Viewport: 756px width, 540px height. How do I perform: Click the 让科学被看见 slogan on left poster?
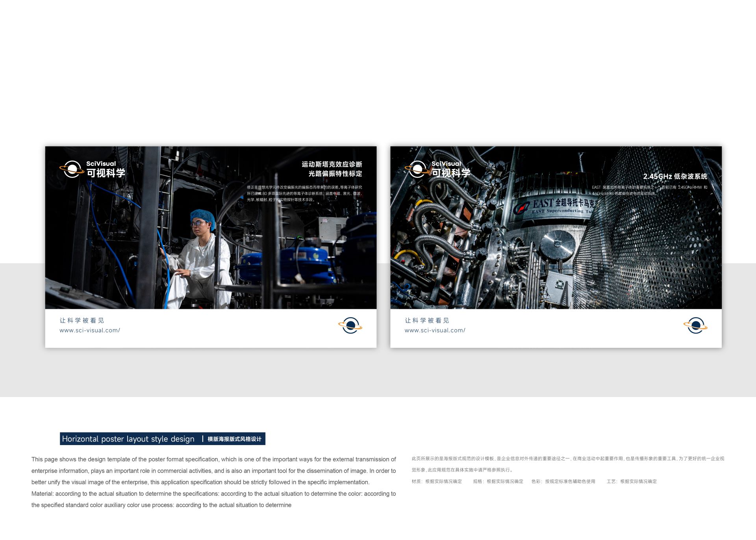[82, 321]
